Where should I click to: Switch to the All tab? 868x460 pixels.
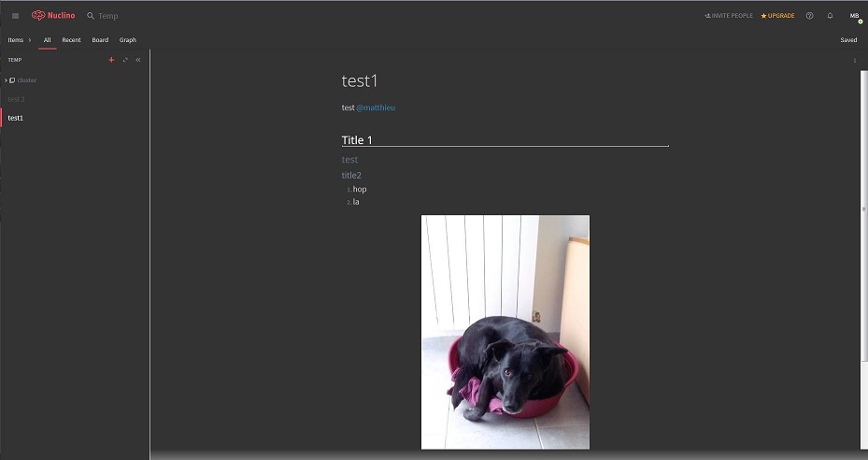47,40
